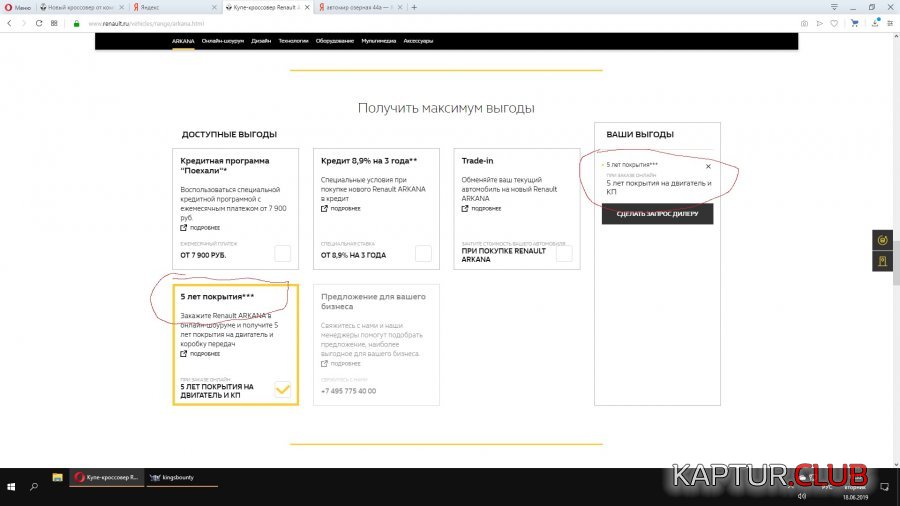The image size is (900, 506).
Task: Tick checkbox for ОТ 7 900 РУБ. offer
Action: (282, 253)
